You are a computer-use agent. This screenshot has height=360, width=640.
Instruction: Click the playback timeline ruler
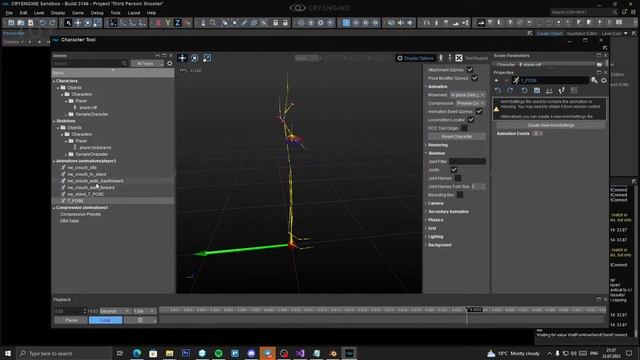pyautogui.click(x=382, y=310)
